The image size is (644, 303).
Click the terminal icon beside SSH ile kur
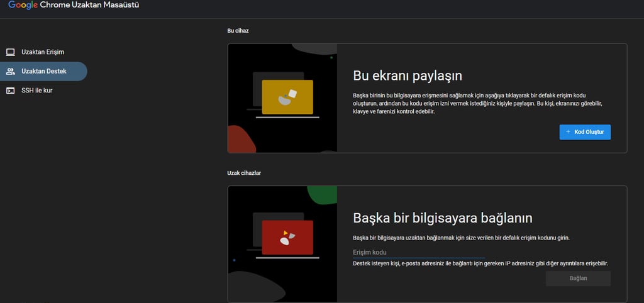click(x=10, y=91)
